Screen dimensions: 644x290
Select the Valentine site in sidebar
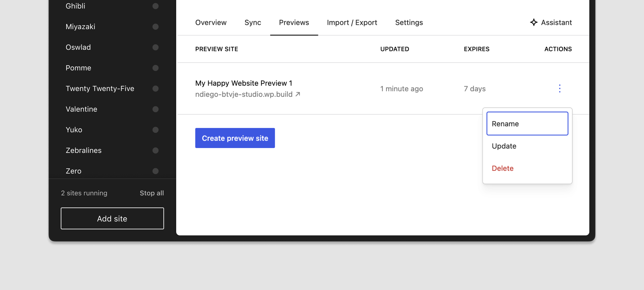81,109
